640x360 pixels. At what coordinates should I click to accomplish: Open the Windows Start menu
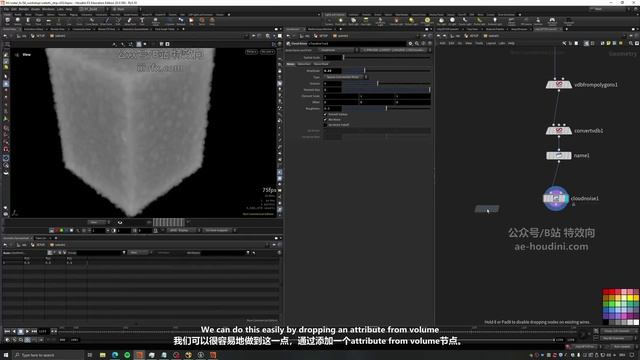pyautogui.click(x=6, y=355)
